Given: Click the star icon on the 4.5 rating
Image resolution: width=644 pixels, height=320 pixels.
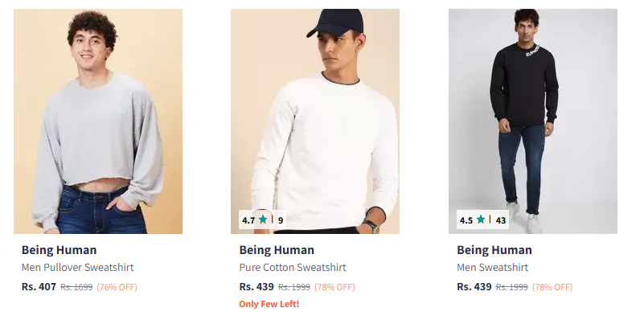Looking at the screenshot, I should tap(481, 219).
